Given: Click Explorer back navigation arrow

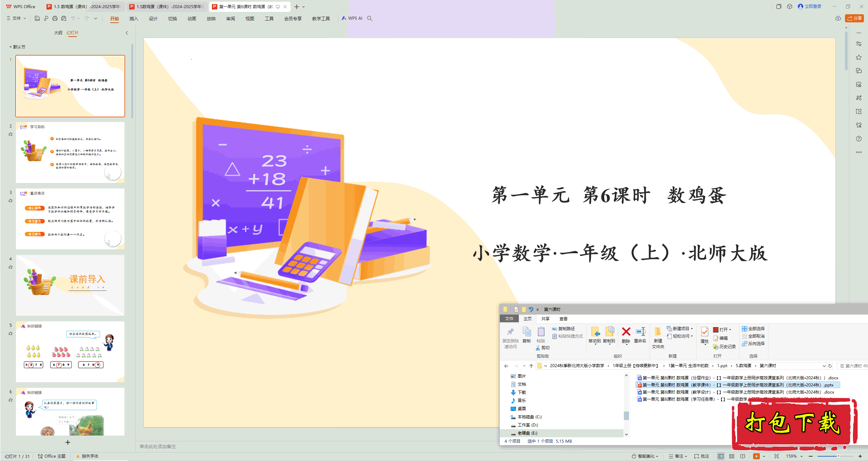Looking at the screenshot, I should [x=506, y=366].
